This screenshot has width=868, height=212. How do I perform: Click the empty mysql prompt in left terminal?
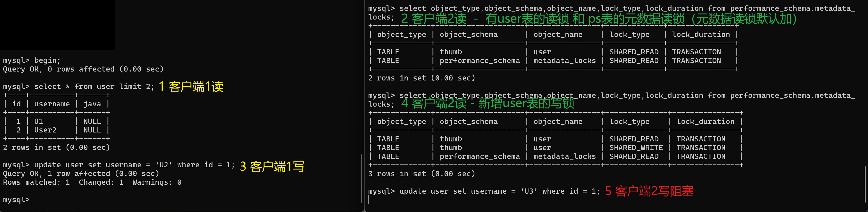coord(16,200)
